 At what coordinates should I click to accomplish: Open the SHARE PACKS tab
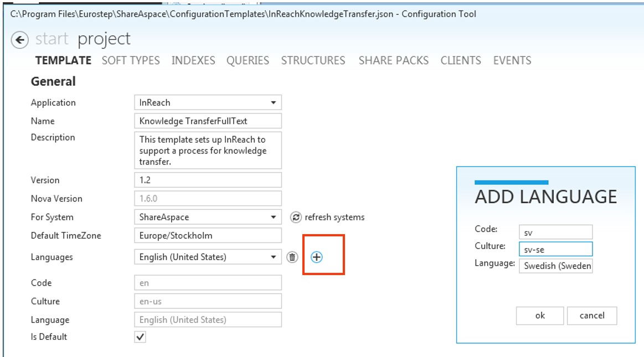point(393,61)
